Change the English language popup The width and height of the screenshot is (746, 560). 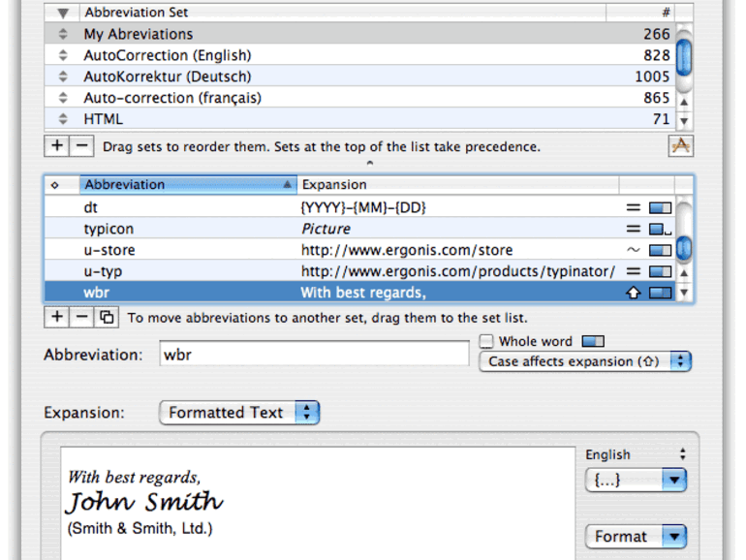tap(636, 454)
